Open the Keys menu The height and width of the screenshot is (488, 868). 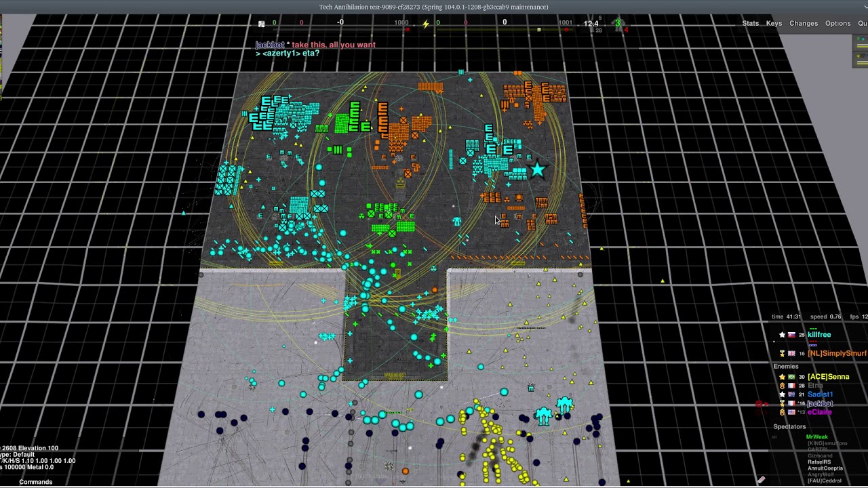(x=774, y=24)
